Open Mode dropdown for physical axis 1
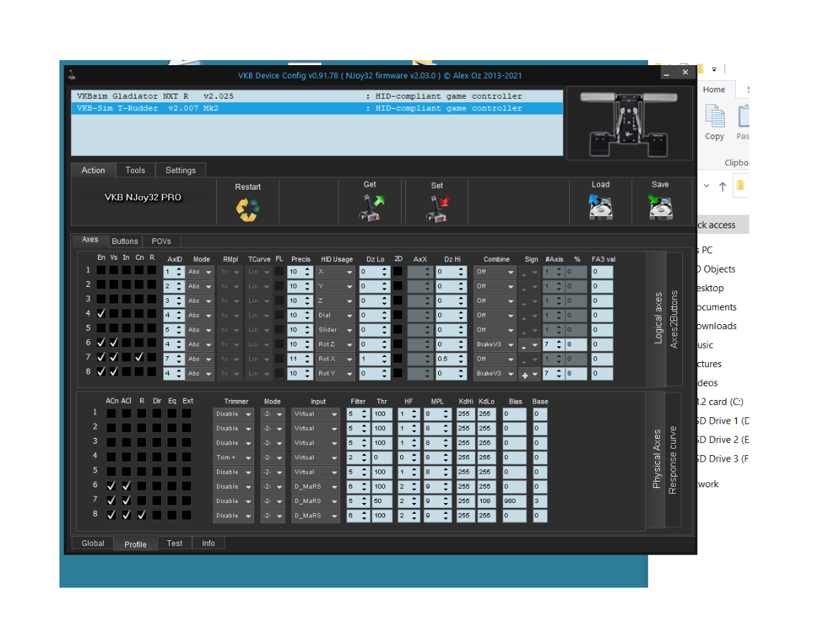 coord(272,414)
